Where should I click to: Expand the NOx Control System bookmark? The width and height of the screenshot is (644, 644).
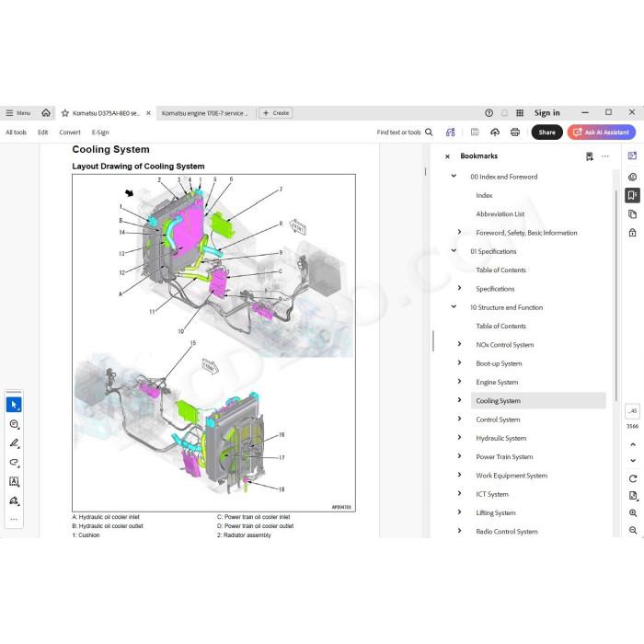tap(459, 344)
